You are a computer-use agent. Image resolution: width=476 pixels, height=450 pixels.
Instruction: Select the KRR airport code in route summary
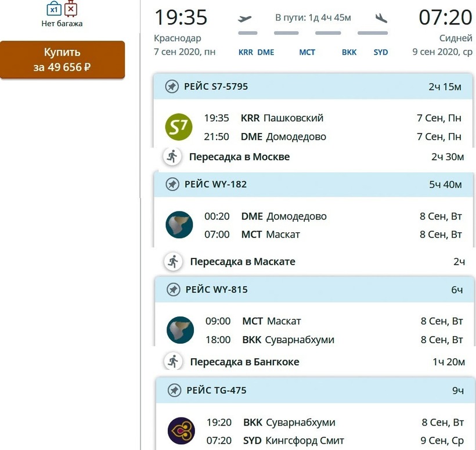click(246, 52)
